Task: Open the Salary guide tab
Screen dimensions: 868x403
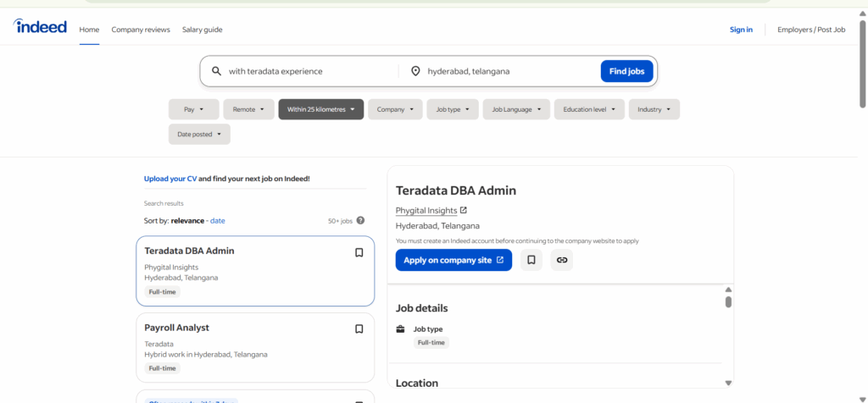Action: pos(202,30)
